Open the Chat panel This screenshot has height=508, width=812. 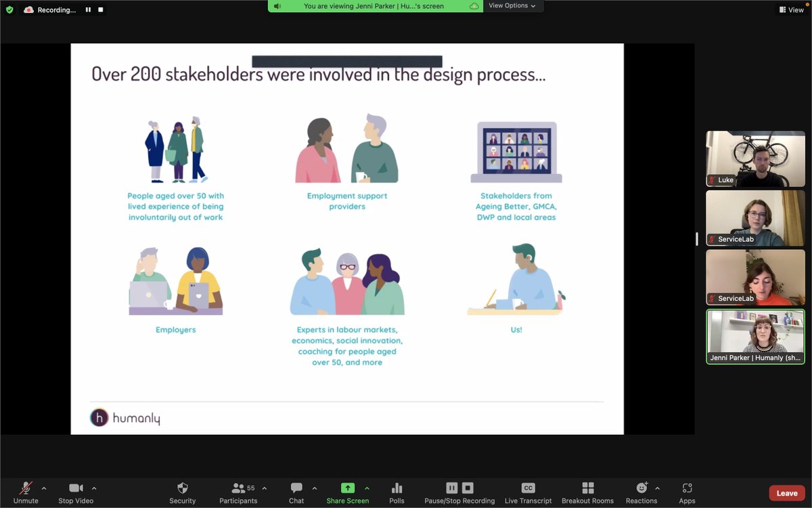(x=296, y=492)
